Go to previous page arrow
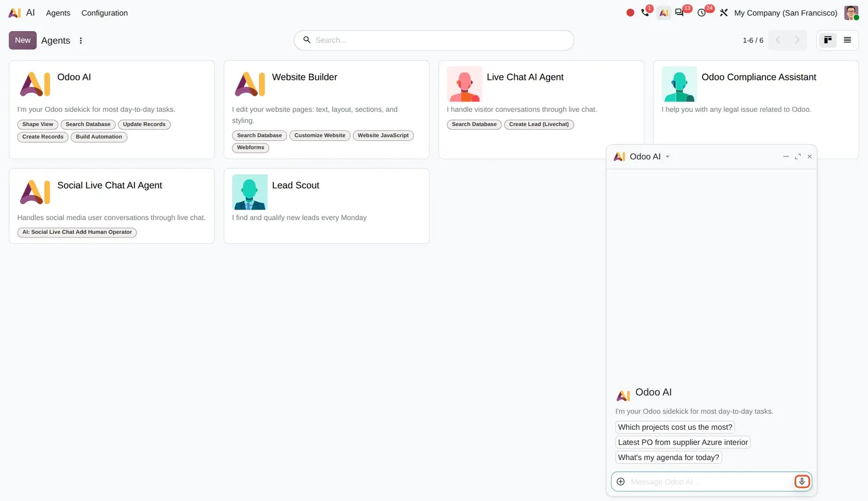The image size is (868, 501). click(778, 40)
